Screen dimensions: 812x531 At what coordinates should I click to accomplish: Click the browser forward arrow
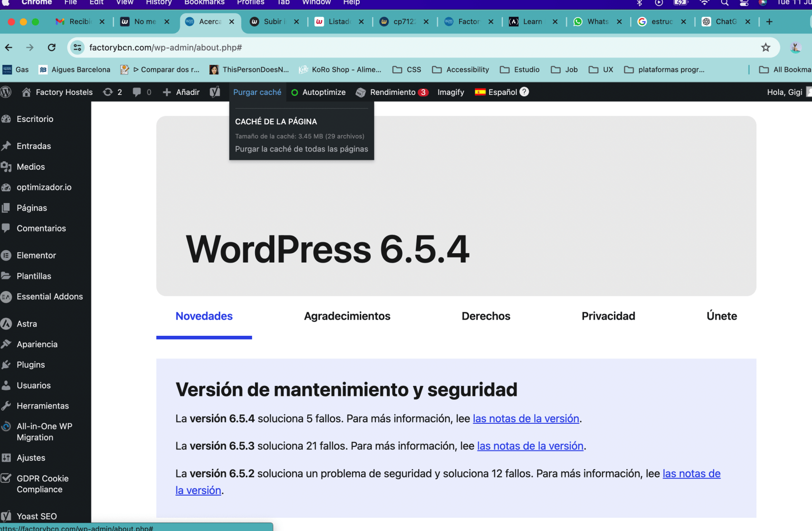(30, 47)
